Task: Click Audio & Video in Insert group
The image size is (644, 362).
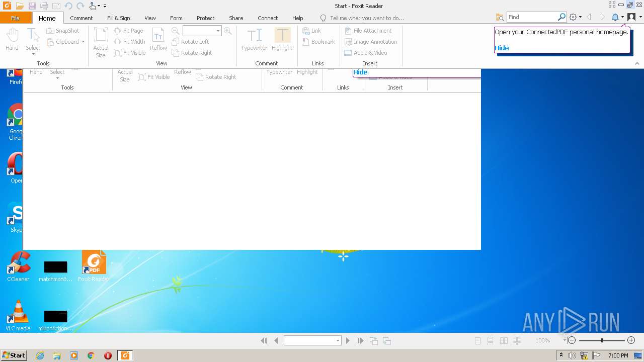Action: 366,53
